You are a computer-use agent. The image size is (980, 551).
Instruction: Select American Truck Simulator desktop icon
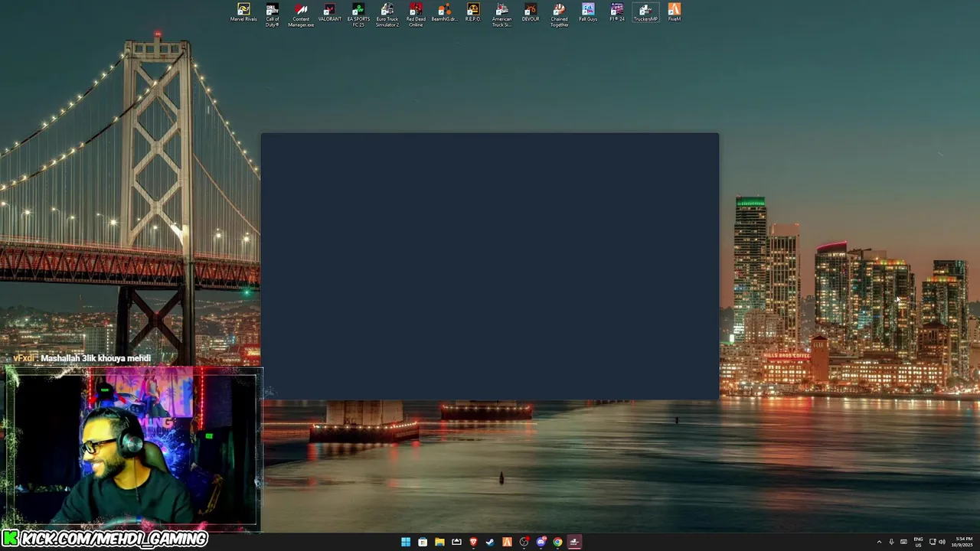coord(501,15)
